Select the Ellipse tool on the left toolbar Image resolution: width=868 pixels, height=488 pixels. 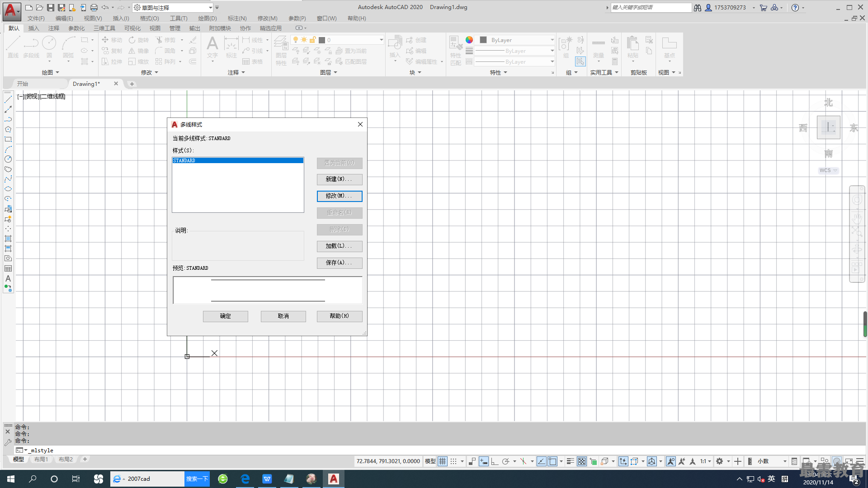pos(8,189)
